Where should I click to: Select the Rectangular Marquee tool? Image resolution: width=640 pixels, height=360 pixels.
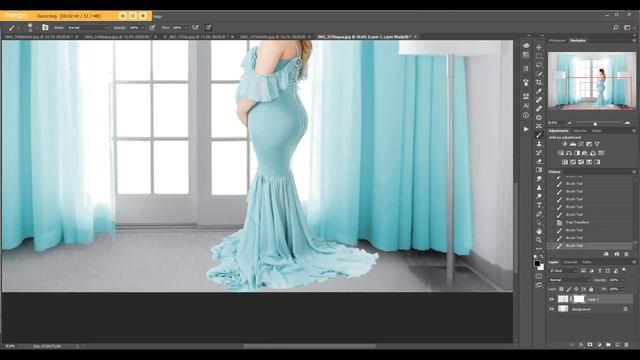539,56
